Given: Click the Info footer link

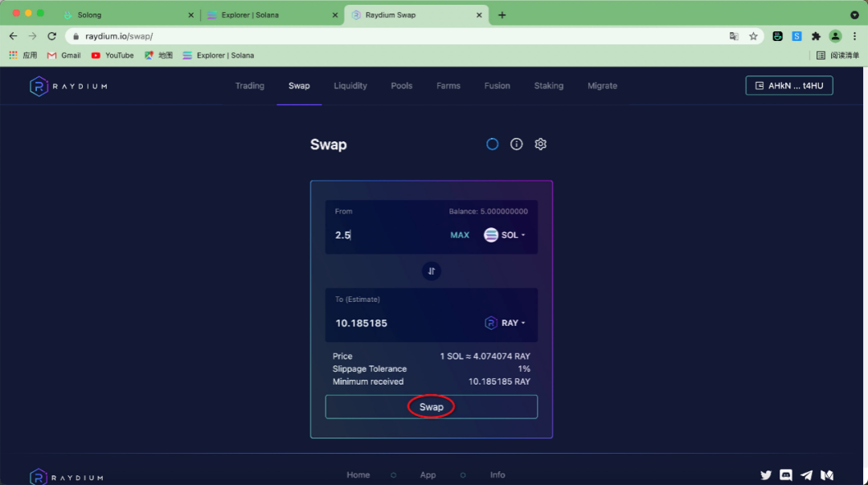Looking at the screenshot, I should point(497,475).
